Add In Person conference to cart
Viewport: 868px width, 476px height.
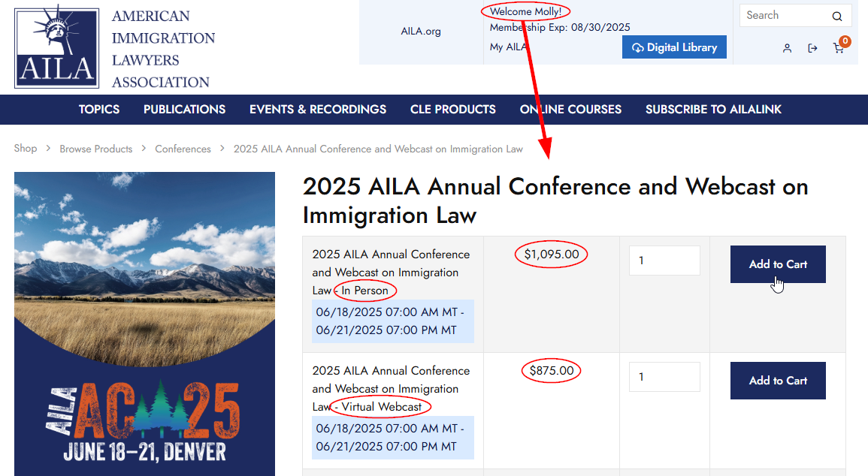[778, 264]
